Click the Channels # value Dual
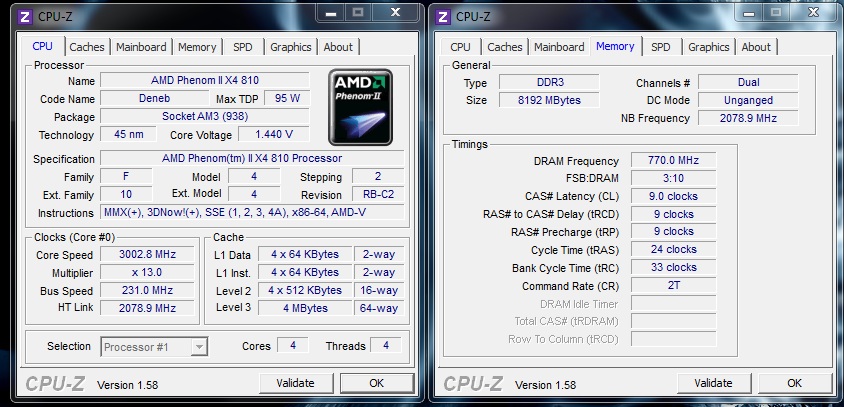The image size is (844, 407). point(748,82)
